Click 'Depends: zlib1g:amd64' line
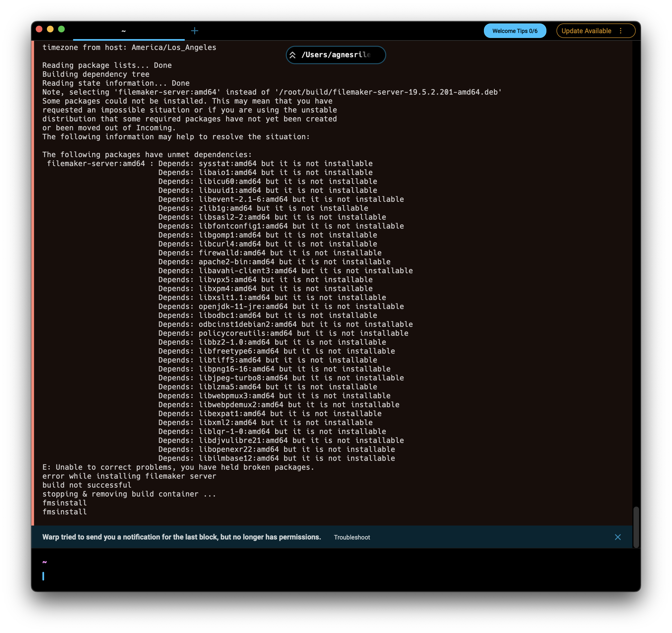 [x=263, y=208]
